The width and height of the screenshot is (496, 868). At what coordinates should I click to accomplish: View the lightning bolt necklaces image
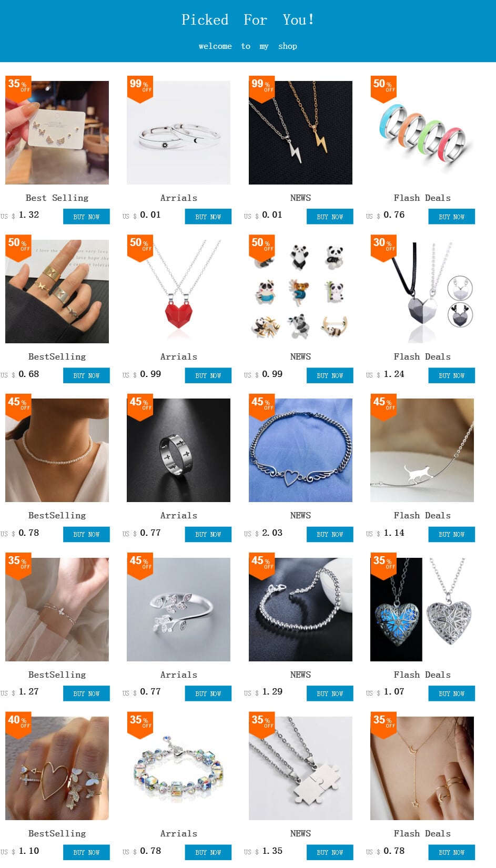pyautogui.click(x=300, y=132)
